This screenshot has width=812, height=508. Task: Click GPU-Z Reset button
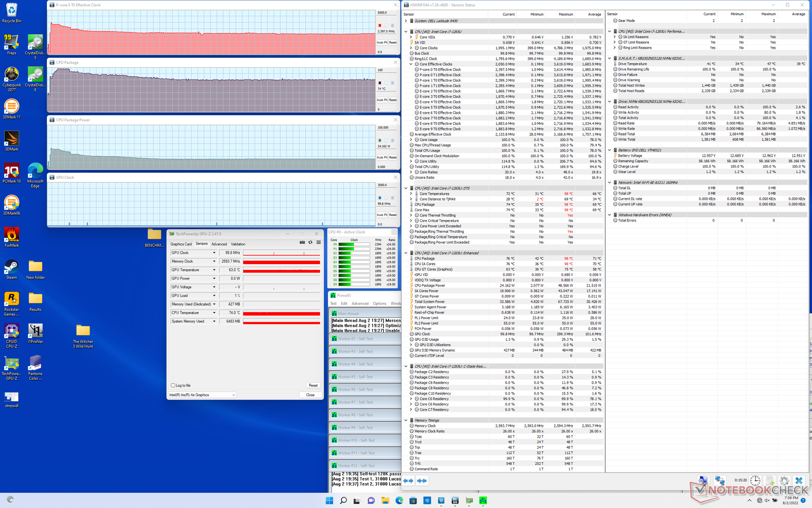[313, 385]
